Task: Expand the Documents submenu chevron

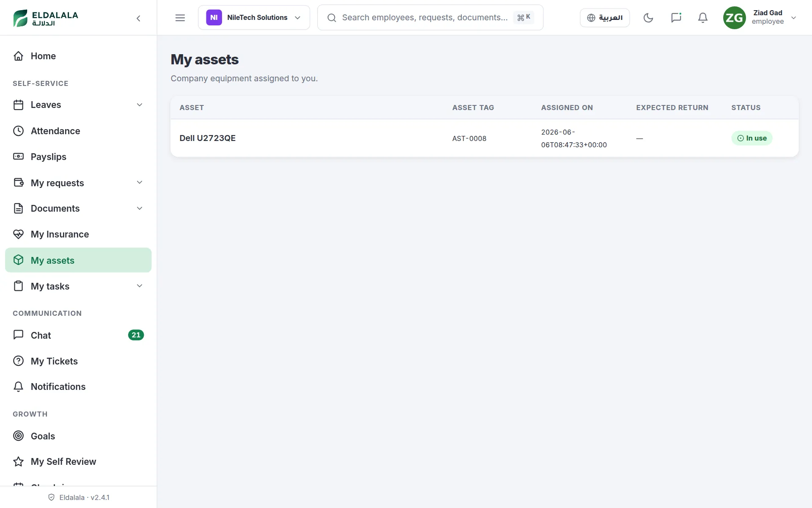Action: [140, 208]
